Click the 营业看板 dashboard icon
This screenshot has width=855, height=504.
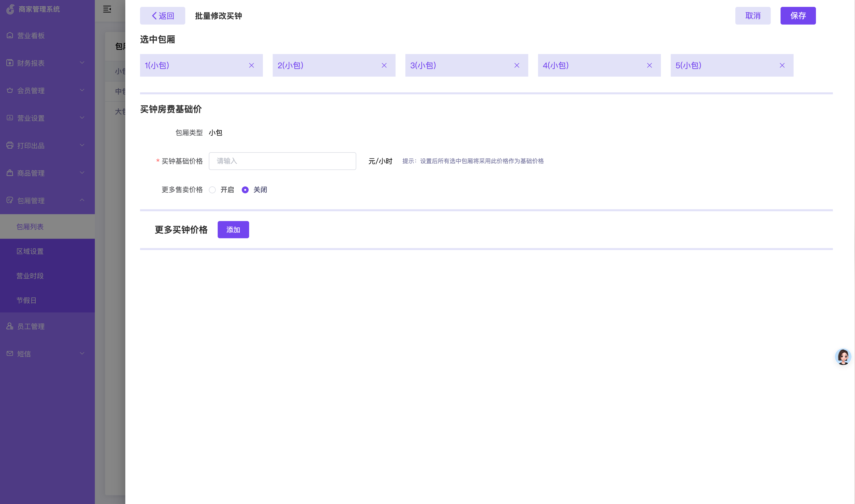pyautogui.click(x=10, y=35)
